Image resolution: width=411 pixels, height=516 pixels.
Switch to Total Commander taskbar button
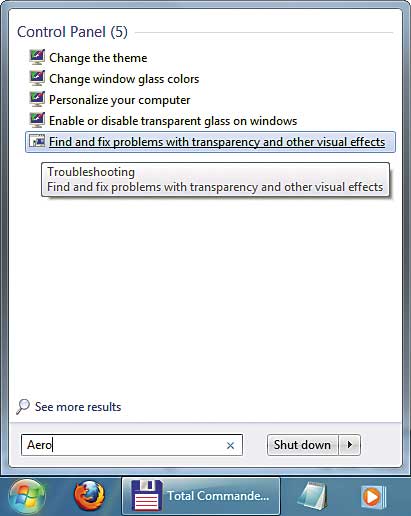point(201,496)
